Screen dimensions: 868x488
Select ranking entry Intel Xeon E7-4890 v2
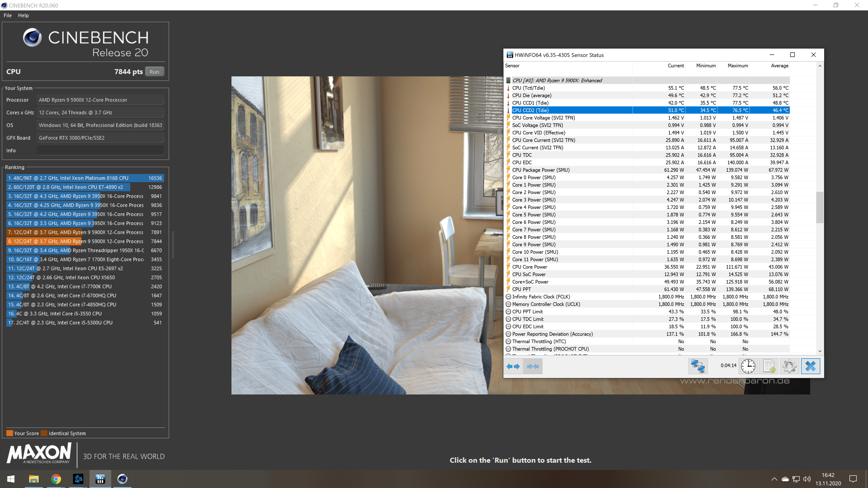[85, 187]
